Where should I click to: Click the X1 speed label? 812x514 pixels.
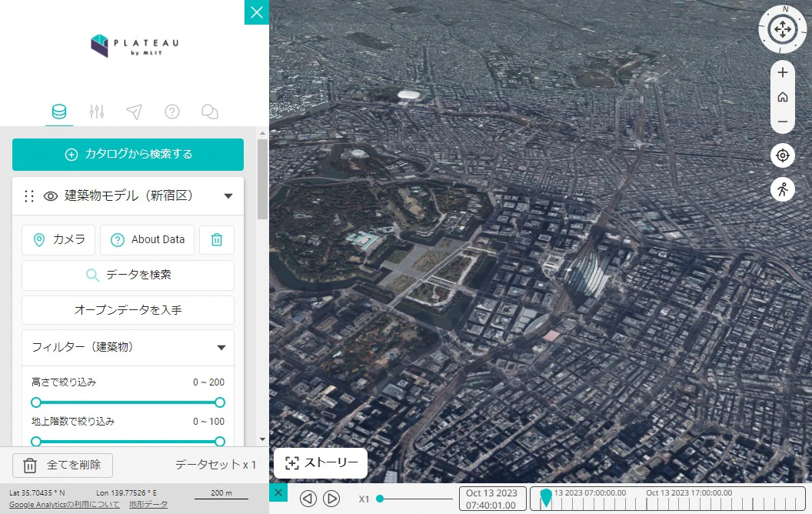tap(364, 499)
